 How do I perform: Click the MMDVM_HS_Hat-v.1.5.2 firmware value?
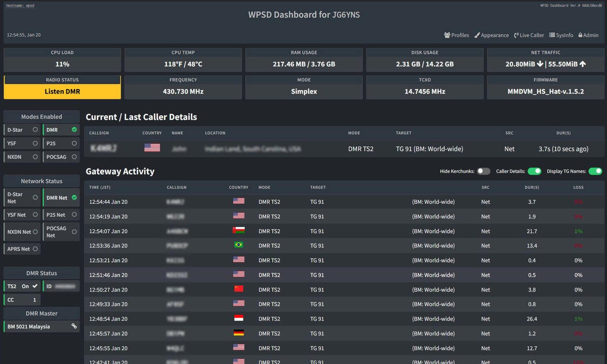click(x=545, y=92)
